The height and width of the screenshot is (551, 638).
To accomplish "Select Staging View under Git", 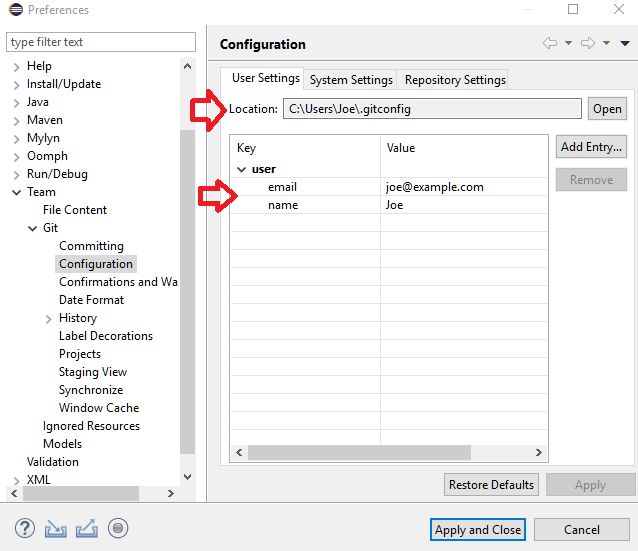I will [93, 372].
